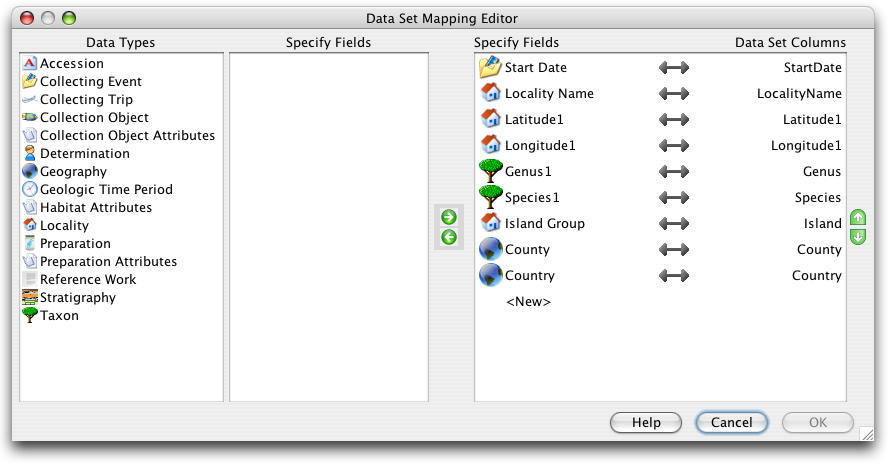
Task: Select the Determination data type
Action: coord(85,154)
